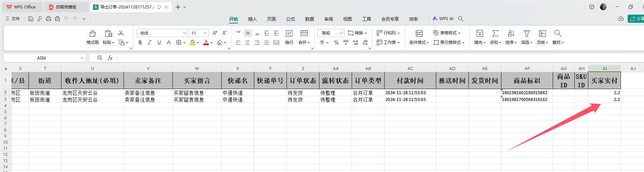Click the Sort (排序) icon
Viewport: 644px width, 172px height.
tap(511, 33)
